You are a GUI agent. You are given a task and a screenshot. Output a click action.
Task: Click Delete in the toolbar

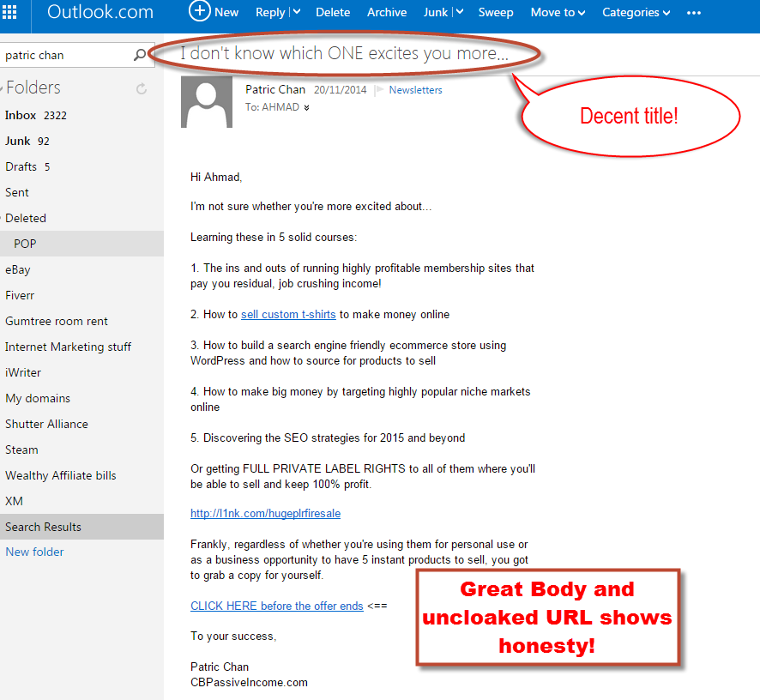333,13
